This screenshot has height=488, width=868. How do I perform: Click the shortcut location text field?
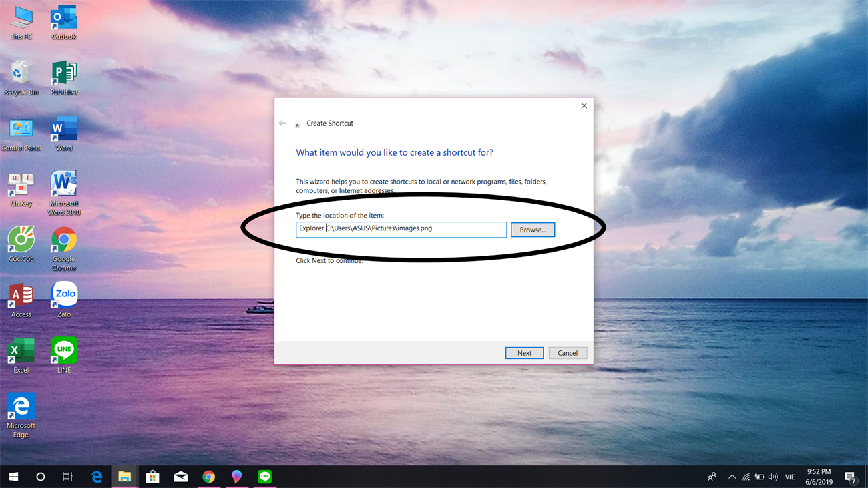point(401,229)
